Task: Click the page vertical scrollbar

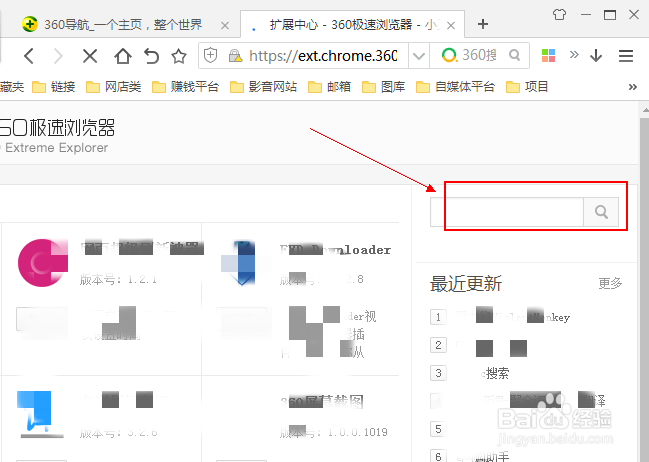Action: click(x=644, y=282)
